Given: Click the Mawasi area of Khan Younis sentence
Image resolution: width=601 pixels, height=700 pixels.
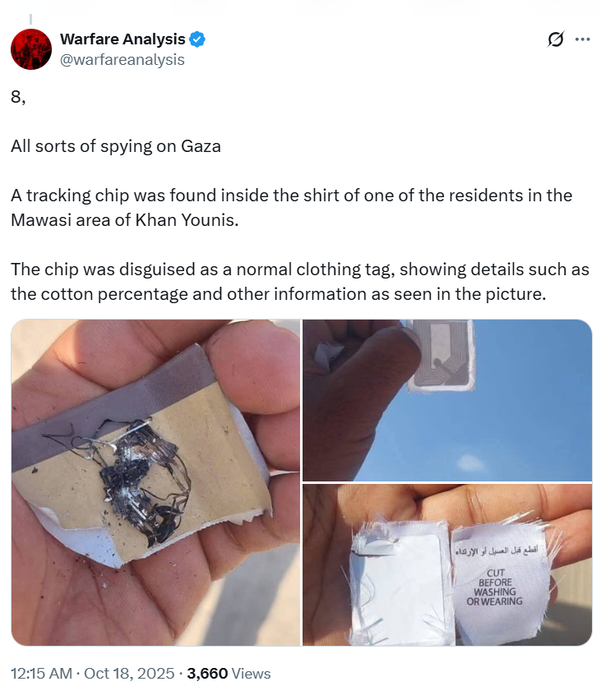Looking at the screenshot, I should (291, 208).
